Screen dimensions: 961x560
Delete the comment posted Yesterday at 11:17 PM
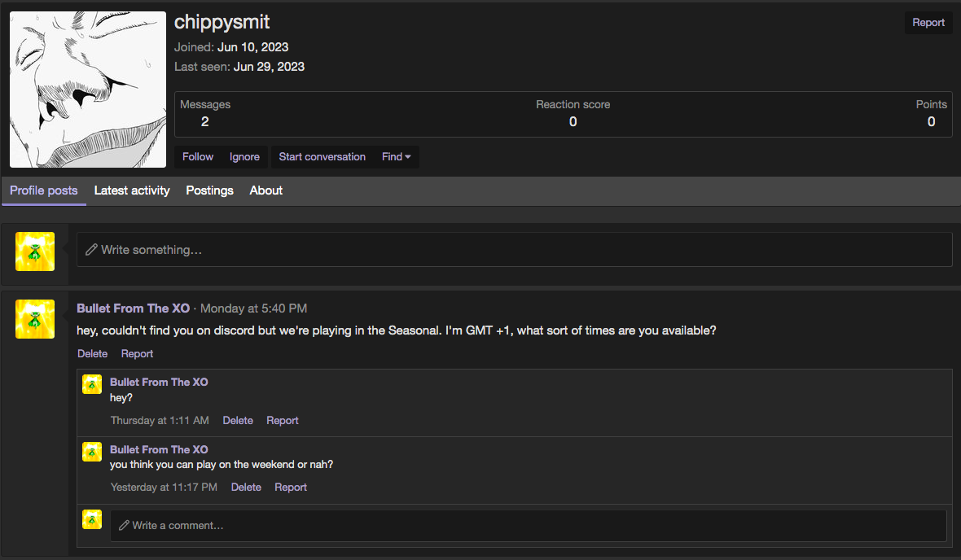246,488
